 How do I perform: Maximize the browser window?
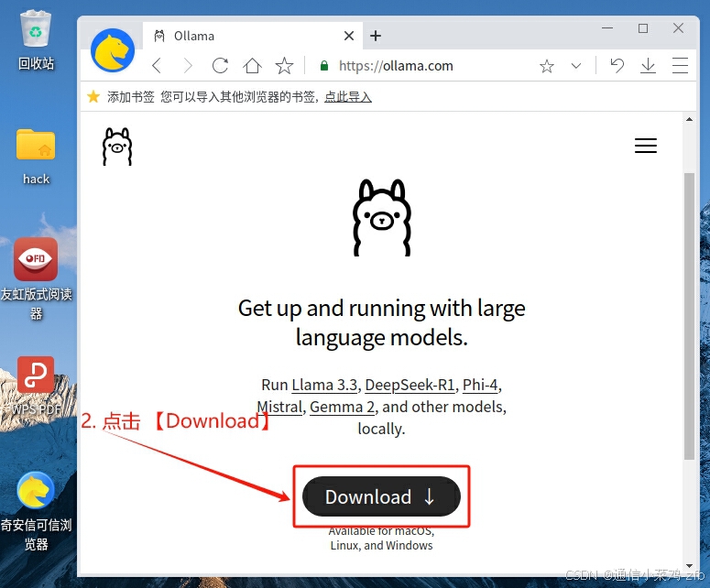(x=642, y=28)
